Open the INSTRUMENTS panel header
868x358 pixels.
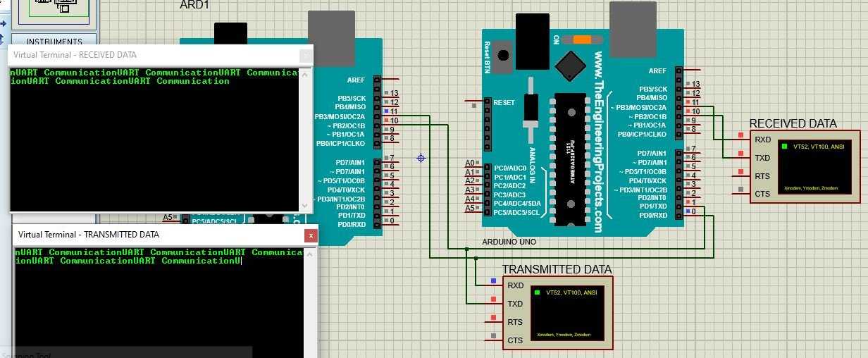click(55, 42)
